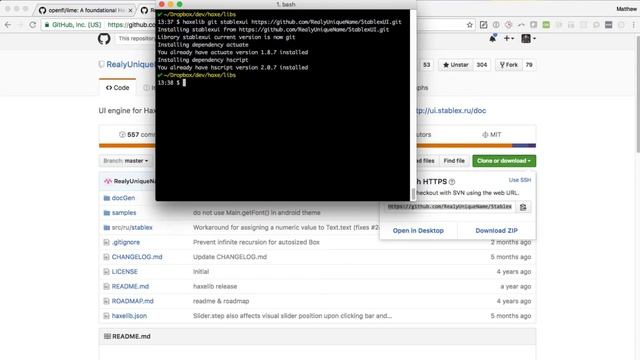640x360 pixels.
Task: Open the README.md file in file list
Action: [x=130, y=286]
